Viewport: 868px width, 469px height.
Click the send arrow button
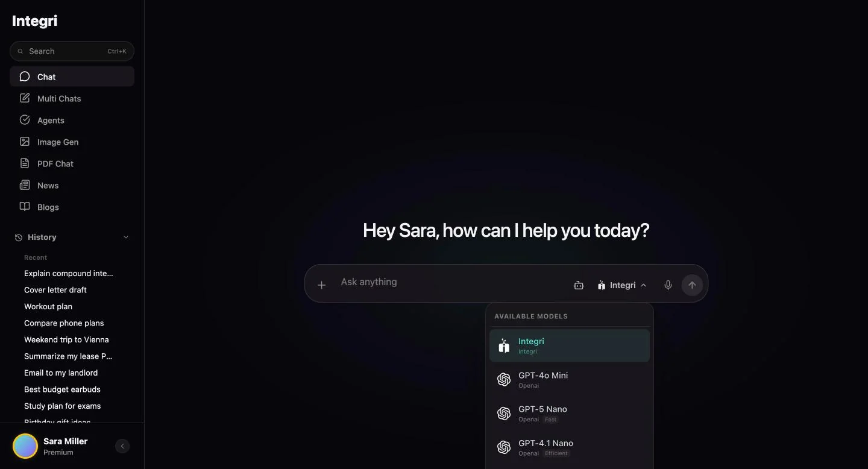click(x=692, y=285)
